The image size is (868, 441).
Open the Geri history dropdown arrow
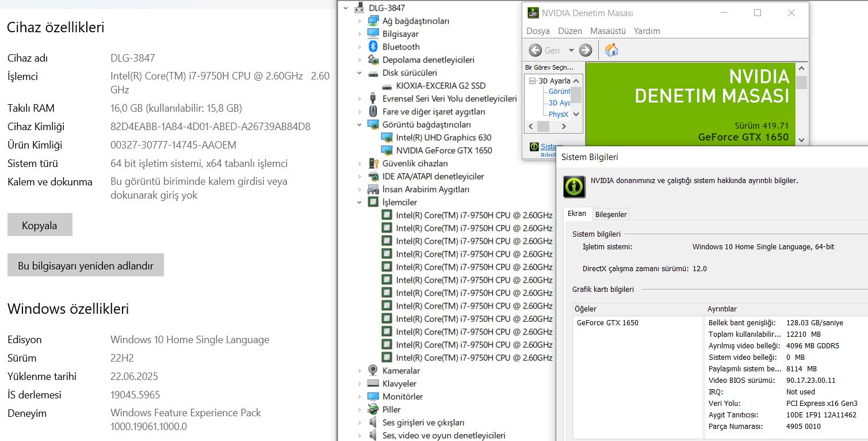tap(571, 50)
